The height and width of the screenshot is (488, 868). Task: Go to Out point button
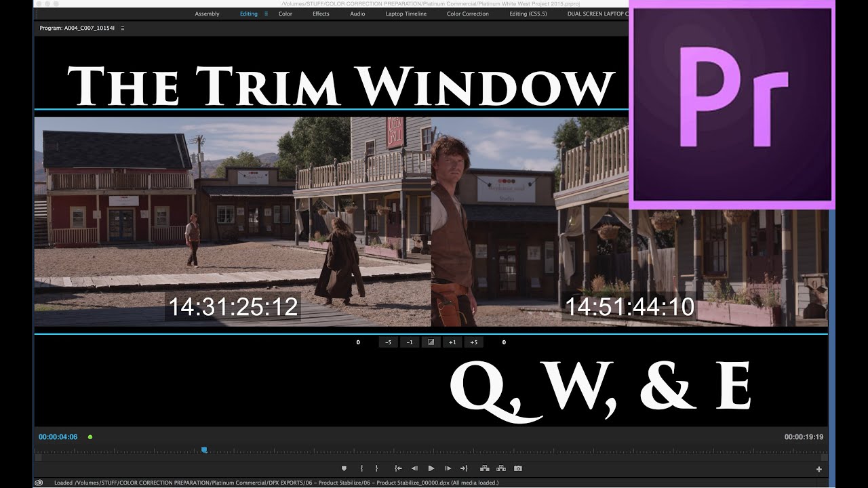464,468
